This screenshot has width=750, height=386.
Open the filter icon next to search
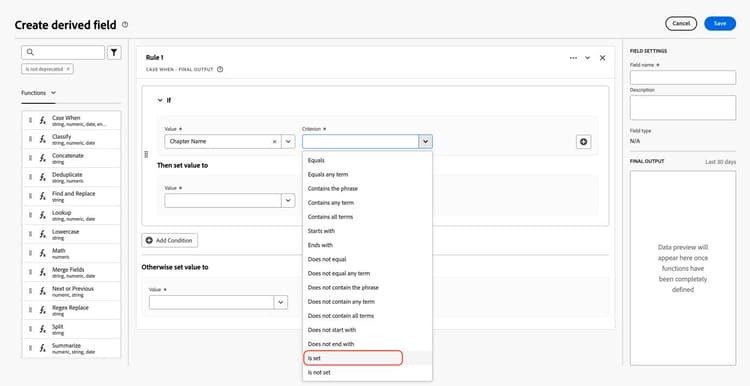[114, 53]
